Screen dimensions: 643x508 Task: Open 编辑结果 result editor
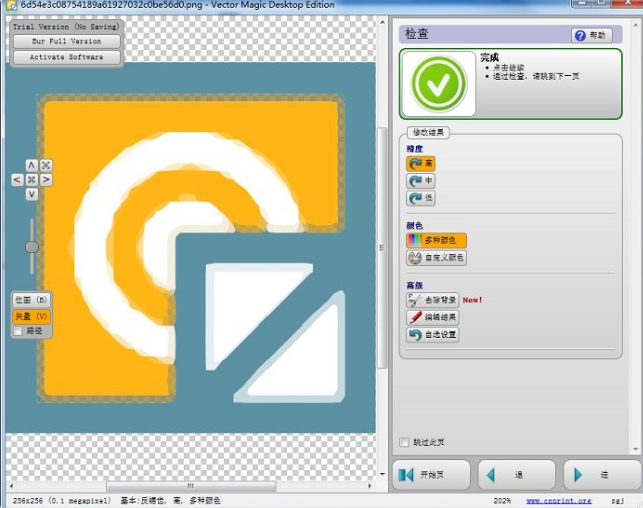click(x=433, y=317)
